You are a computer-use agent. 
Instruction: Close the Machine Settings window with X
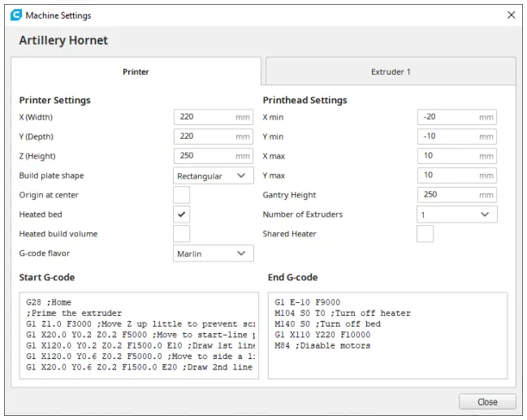coord(512,15)
